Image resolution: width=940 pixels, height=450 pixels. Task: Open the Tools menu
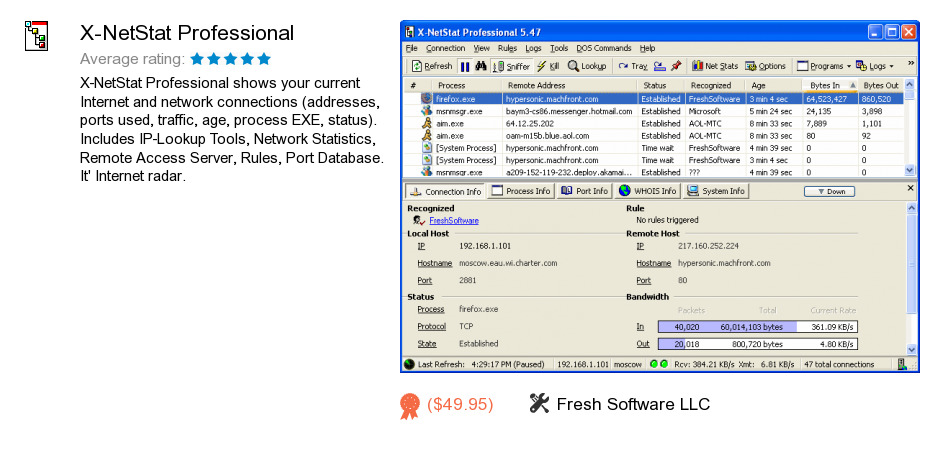(559, 49)
